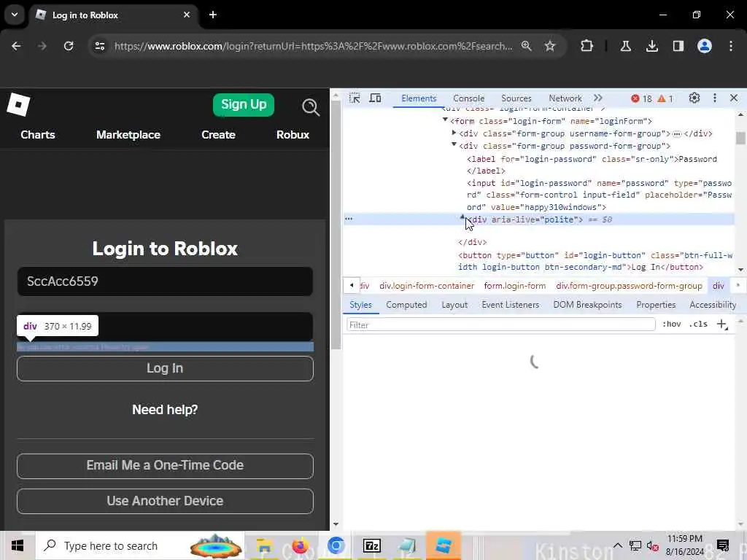The width and height of the screenshot is (747, 560).
Task: Open the Robux navigation link
Action: click(293, 135)
